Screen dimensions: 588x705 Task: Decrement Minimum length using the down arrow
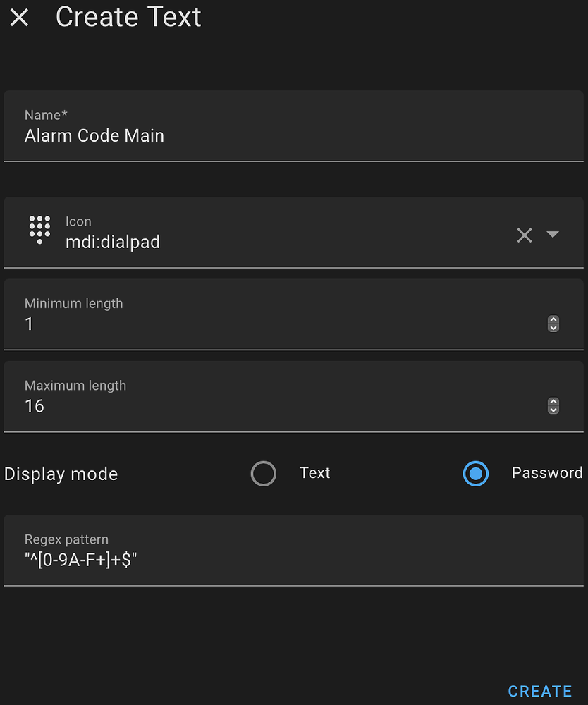pyautogui.click(x=553, y=328)
